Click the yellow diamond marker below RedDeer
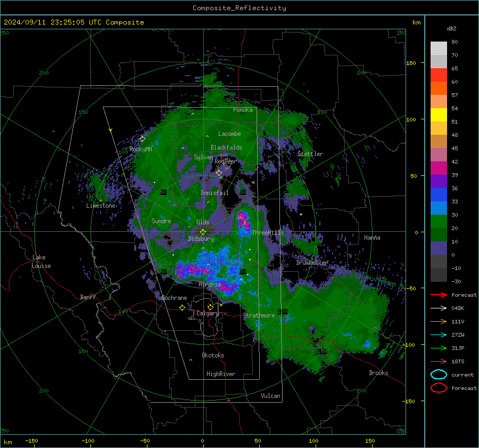 coord(219,173)
